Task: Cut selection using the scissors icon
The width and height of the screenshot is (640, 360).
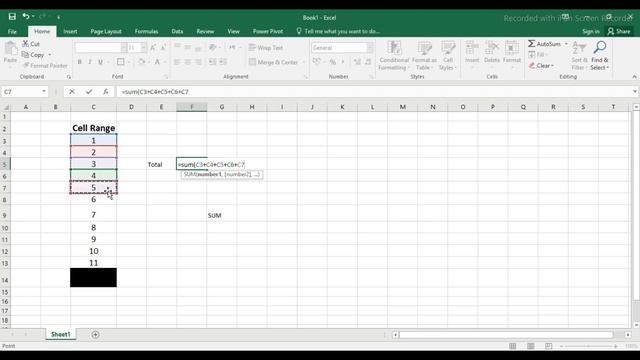Action: click(31, 44)
